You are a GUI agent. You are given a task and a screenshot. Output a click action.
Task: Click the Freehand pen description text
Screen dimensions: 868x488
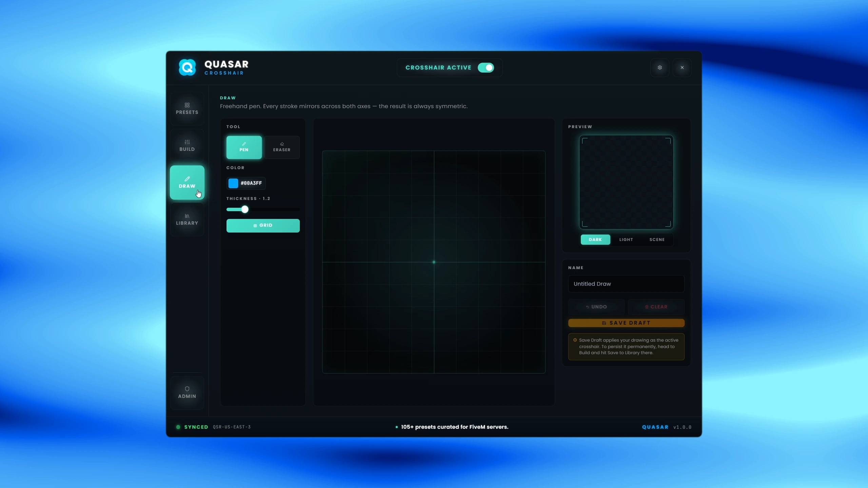click(344, 106)
